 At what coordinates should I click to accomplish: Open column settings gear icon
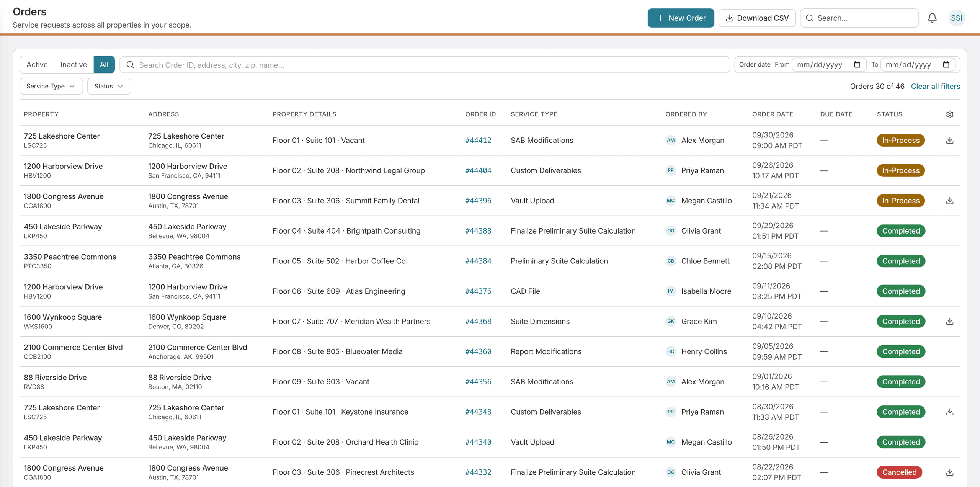click(x=950, y=114)
